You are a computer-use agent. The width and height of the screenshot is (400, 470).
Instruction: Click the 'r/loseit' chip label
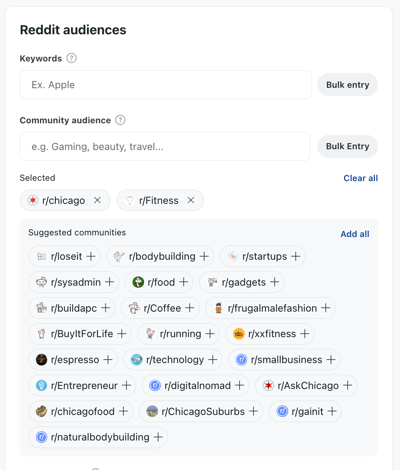point(66,256)
